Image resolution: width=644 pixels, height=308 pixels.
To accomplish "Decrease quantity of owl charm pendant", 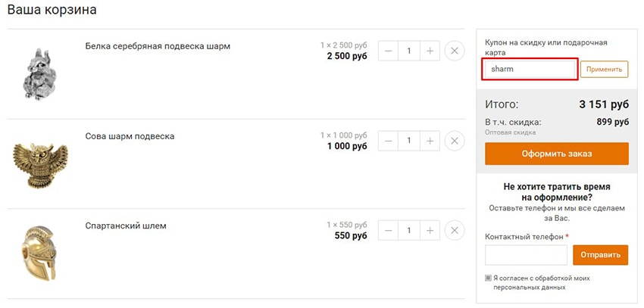I will coord(389,141).
